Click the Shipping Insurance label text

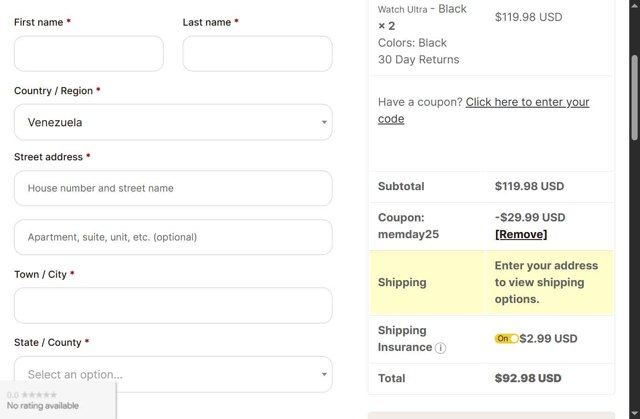405,339
